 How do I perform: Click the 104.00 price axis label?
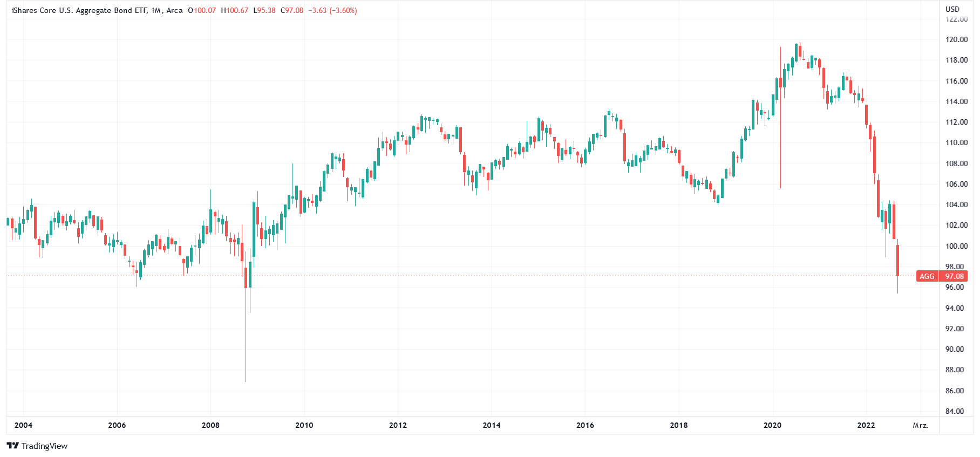tap(957, 204)
